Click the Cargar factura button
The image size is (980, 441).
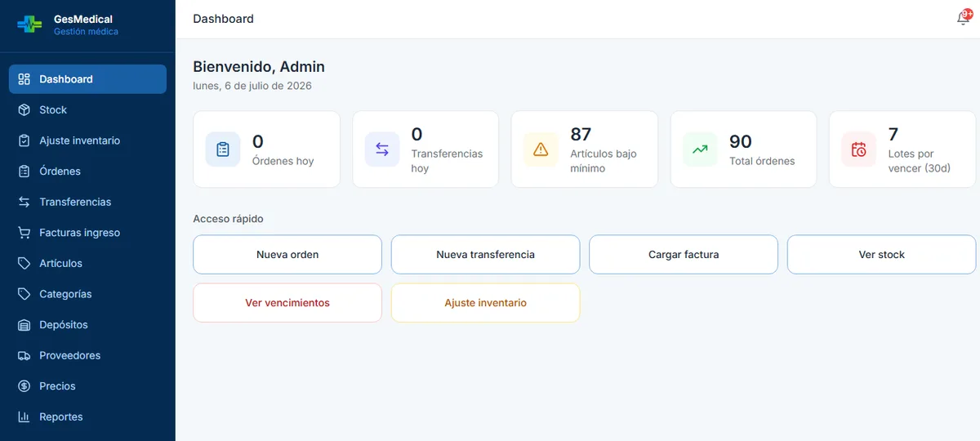pos(684,255)
